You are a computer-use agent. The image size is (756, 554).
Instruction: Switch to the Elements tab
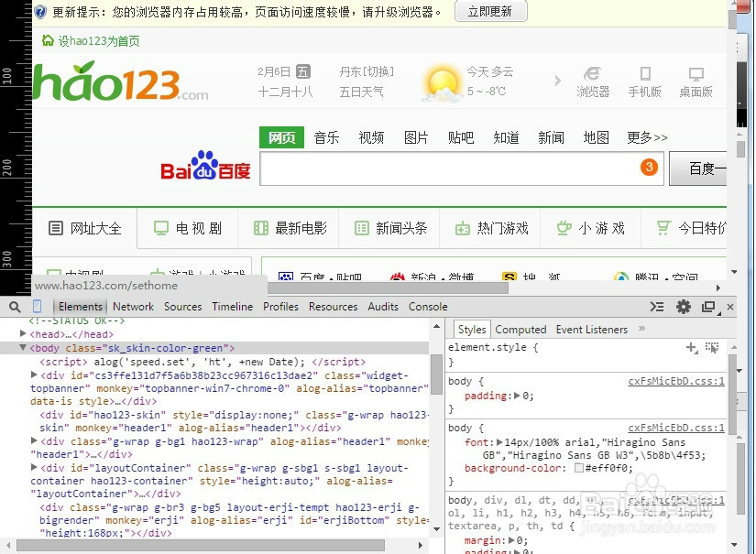coord(81,307)
